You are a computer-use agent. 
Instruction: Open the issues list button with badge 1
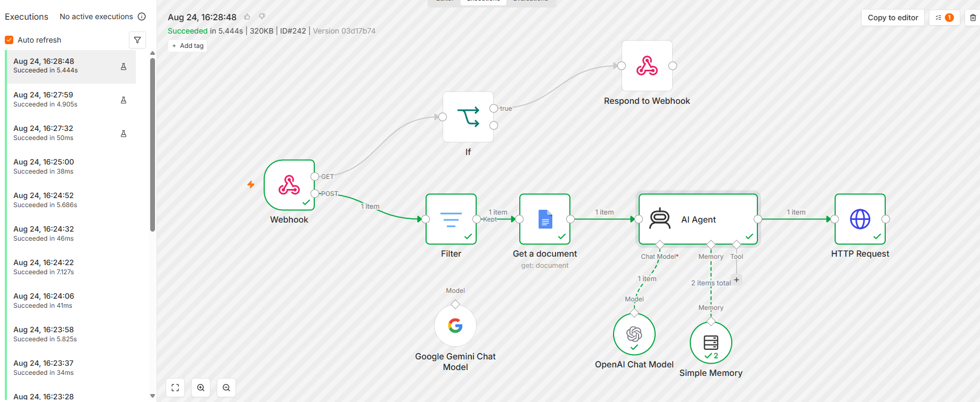coord(945,18)
